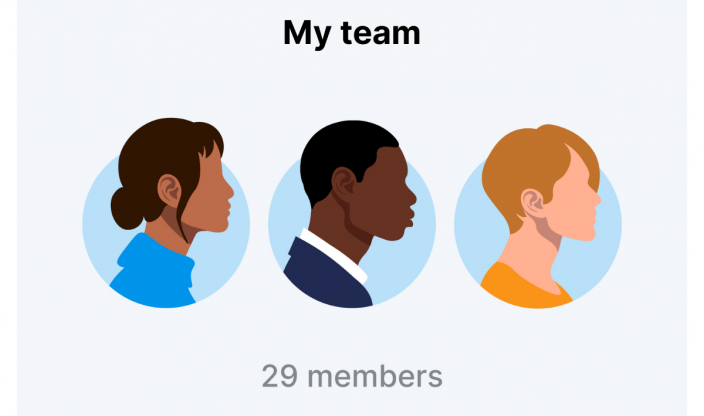Image resolution: width=704 pixels, height=416 pixels.
Task: Click the team member wearing blue hoodie
Action: [166, 213]
